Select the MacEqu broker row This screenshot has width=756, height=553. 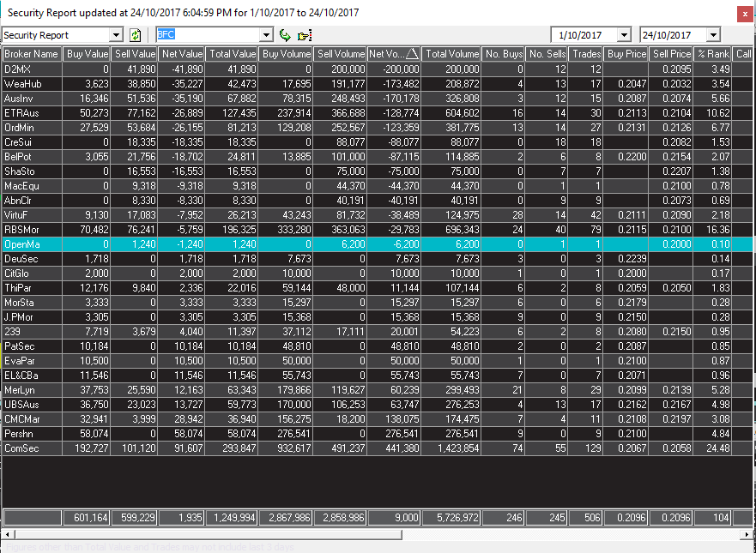[x=377, y=185]
